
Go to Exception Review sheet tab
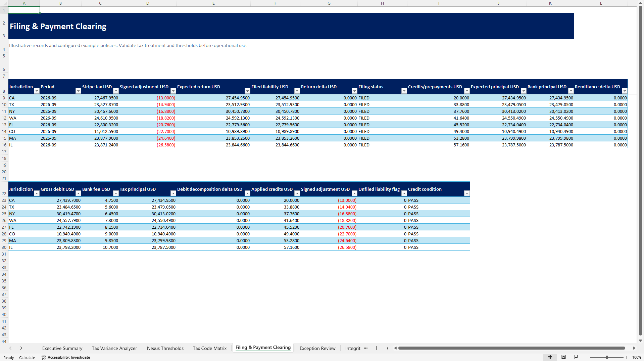317,348
